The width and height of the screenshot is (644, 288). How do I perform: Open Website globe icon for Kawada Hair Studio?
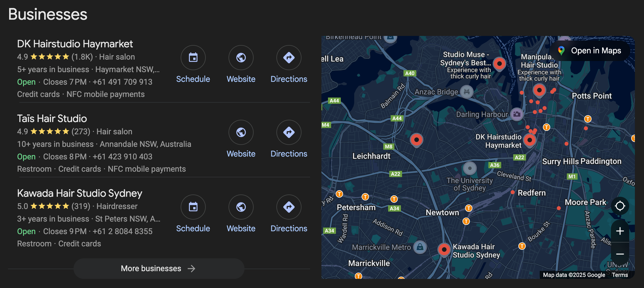click(x=241, y=207)
